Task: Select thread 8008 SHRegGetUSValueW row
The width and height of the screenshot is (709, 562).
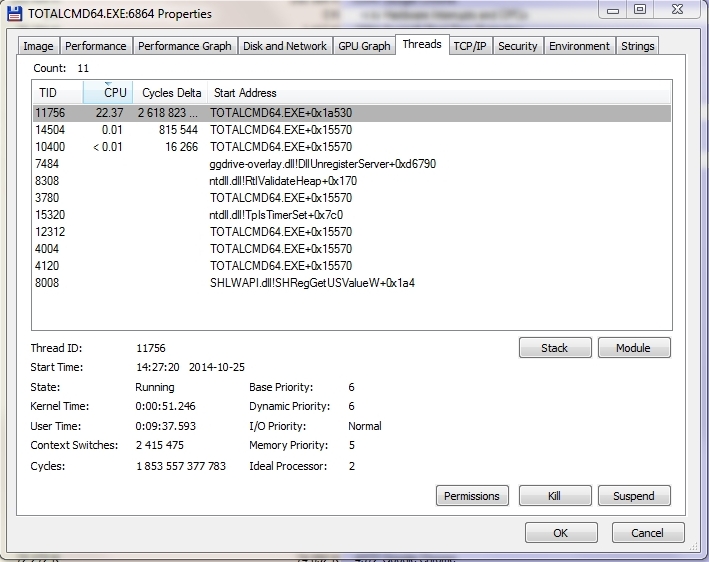Action: 352,283
